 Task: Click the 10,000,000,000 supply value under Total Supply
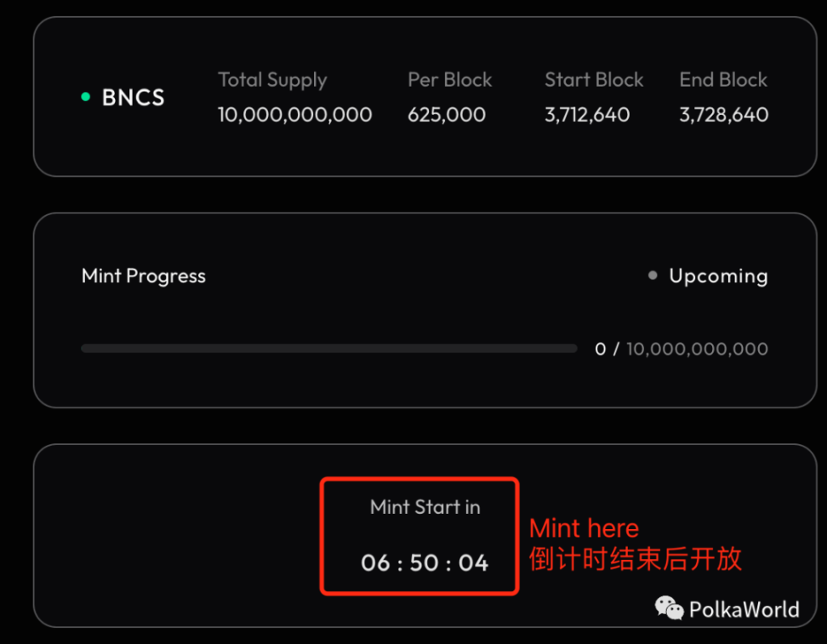(294, 115)
